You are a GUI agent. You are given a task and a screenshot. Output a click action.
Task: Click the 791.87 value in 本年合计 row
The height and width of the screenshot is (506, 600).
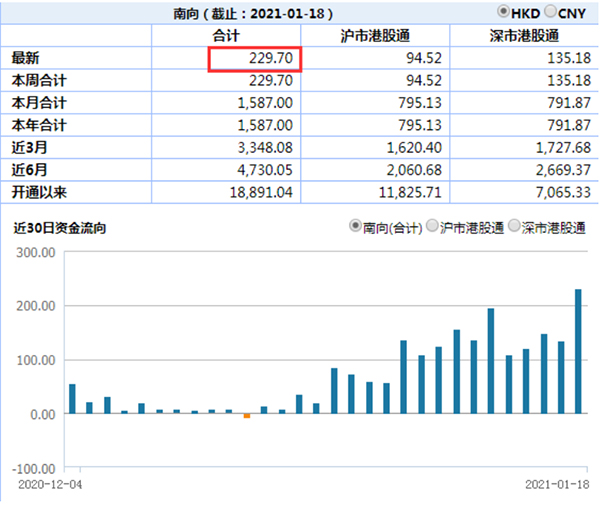569,125
